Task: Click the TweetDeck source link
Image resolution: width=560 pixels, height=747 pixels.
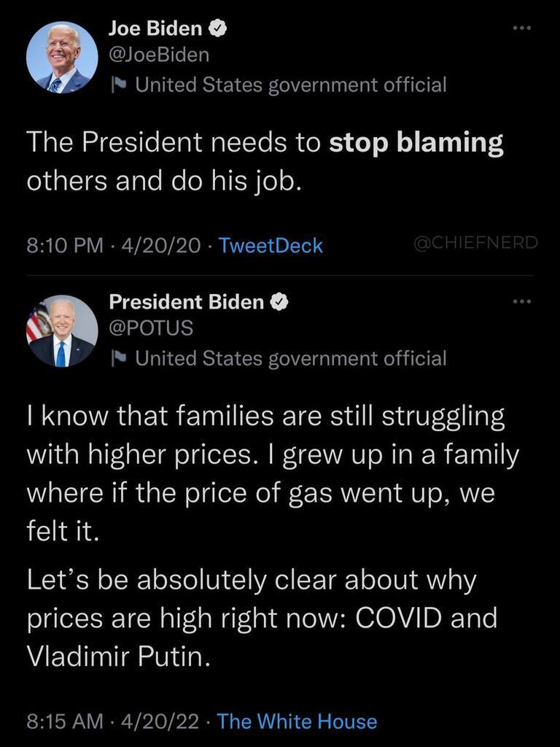Action: [271, 246]
